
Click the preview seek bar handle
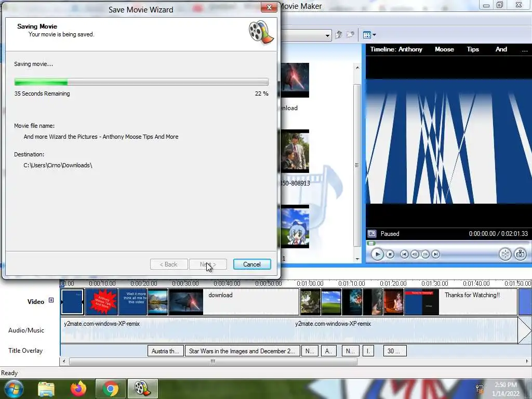click(371, 243)
